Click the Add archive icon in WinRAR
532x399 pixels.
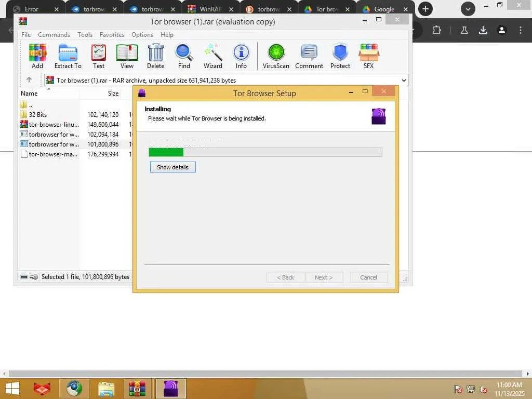[x=37, y=56]
